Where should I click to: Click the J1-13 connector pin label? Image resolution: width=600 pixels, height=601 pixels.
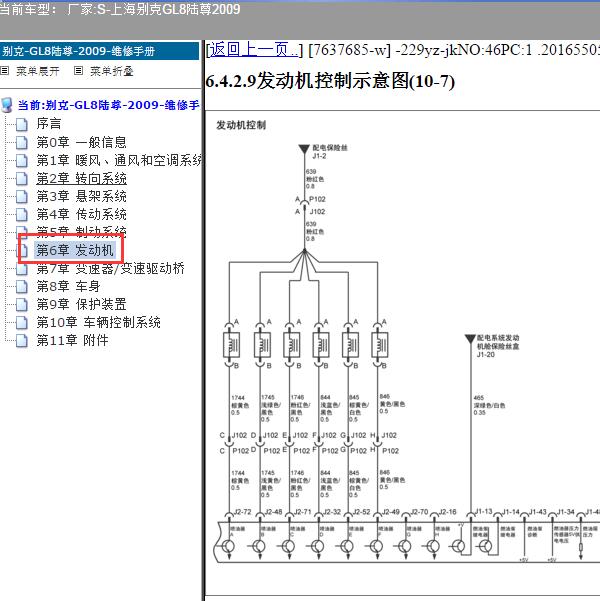483,511
